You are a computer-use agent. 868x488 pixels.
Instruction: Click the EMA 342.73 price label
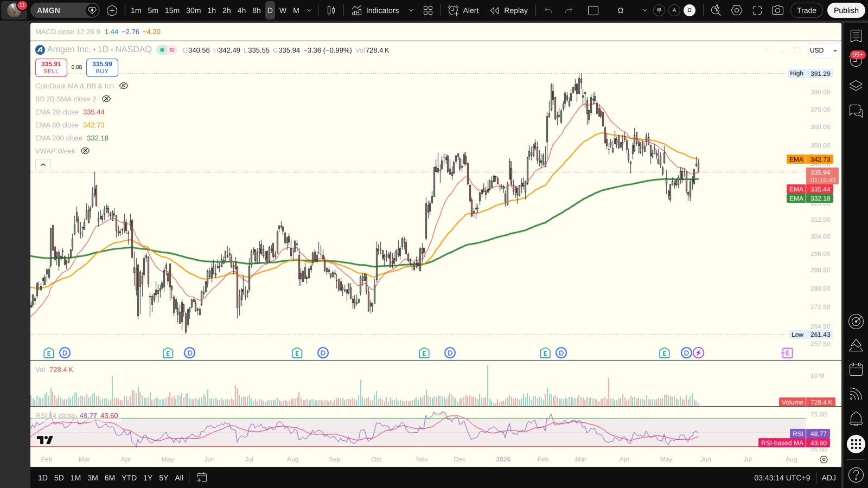[x=809, y=159]
